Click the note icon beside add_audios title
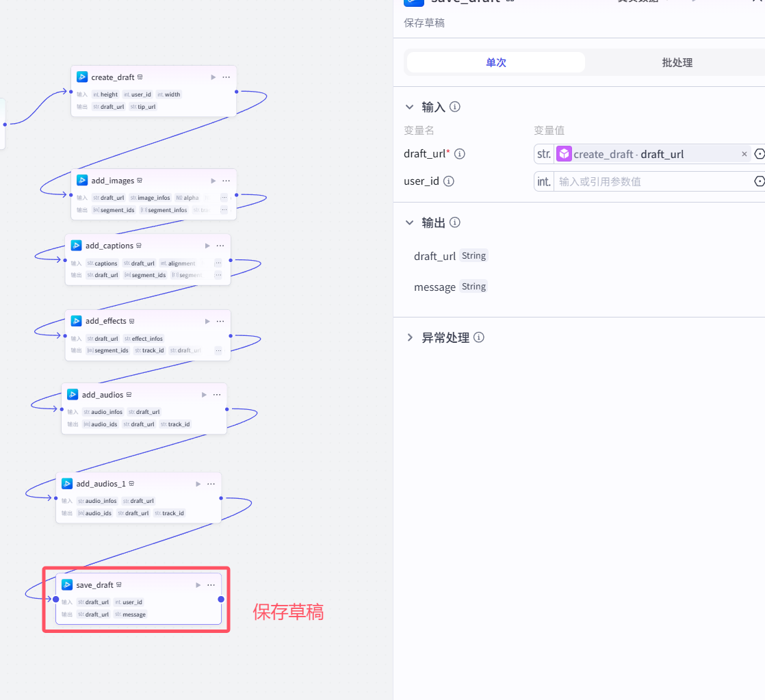The height and width of the screenshot is (700, 765). (129, 395)
